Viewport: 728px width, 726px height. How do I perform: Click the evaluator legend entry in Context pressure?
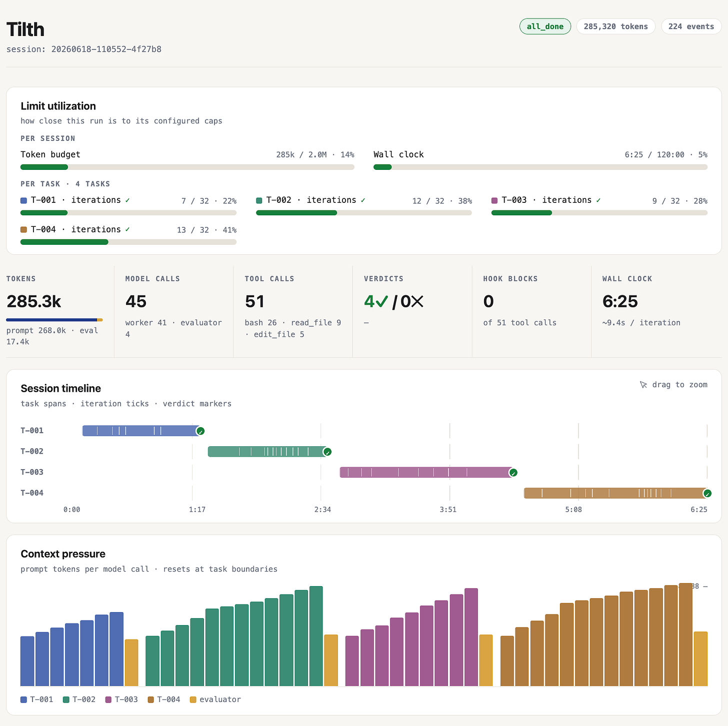(215, 700)
